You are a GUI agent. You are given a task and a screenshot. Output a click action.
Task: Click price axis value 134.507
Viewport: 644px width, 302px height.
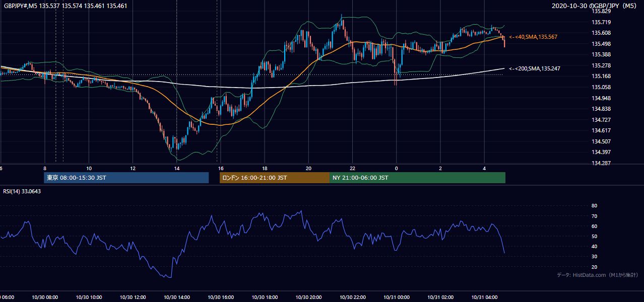(601, 141)
